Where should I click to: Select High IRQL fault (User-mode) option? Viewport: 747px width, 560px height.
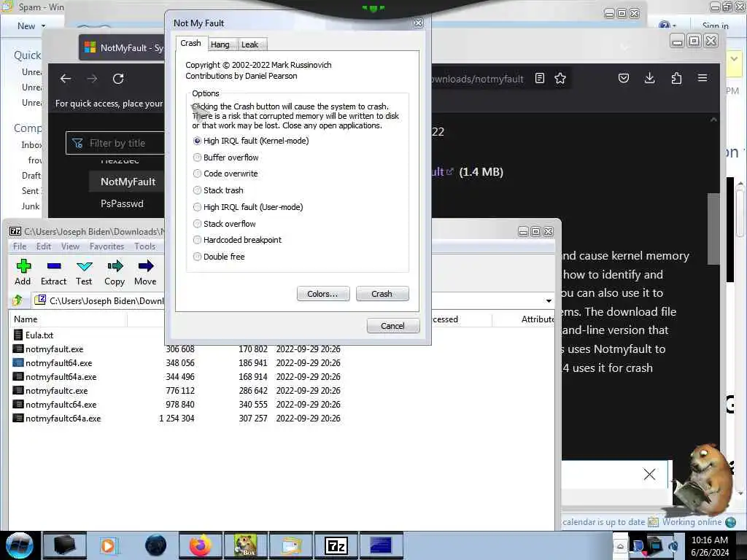pyautogui.click(x=248, y=207)
